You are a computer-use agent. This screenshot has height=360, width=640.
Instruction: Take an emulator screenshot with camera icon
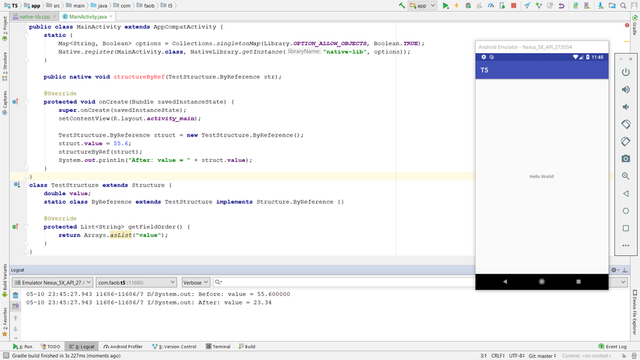(x=626, y=158)
